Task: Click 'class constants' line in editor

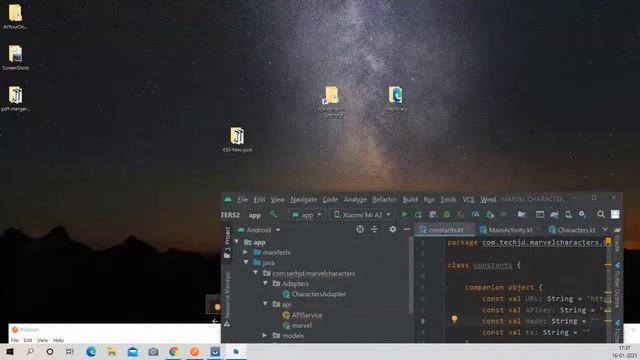Action: pyautogui.click(x=484, y=265)
